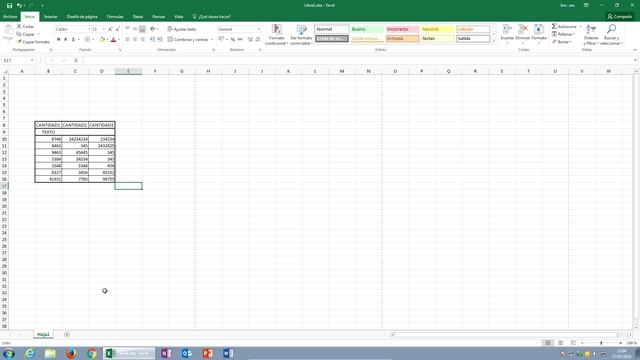Click the percent style icon
This screenshot has width=640, height=360.
tap(233, 40)
